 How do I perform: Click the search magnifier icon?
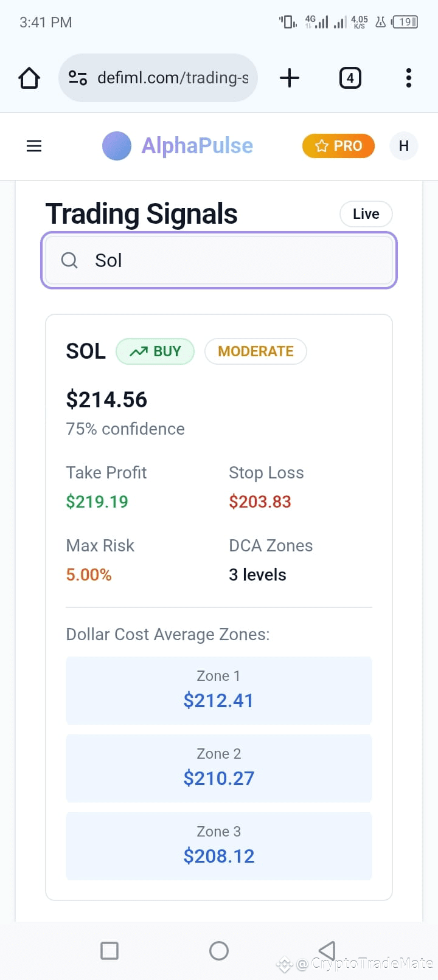pos(69,260)
